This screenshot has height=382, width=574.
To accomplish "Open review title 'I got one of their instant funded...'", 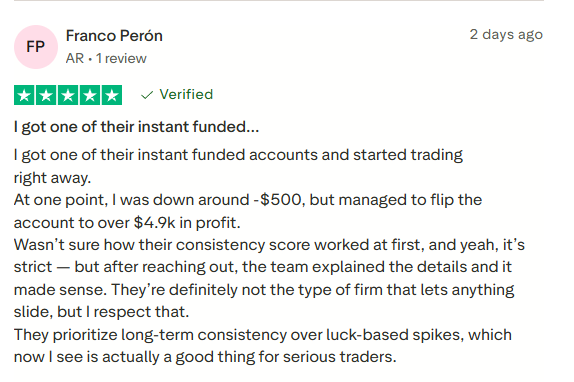I will tap(137, 127).
